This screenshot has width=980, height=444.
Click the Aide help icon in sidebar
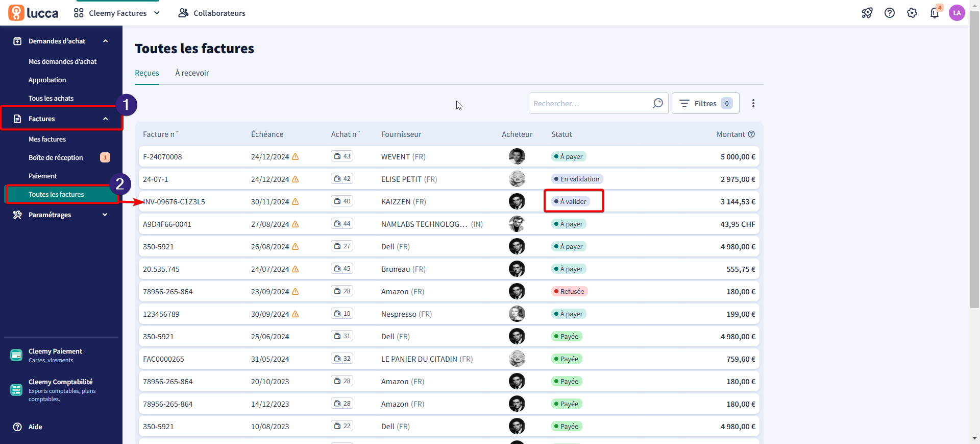tap(17, 427)
